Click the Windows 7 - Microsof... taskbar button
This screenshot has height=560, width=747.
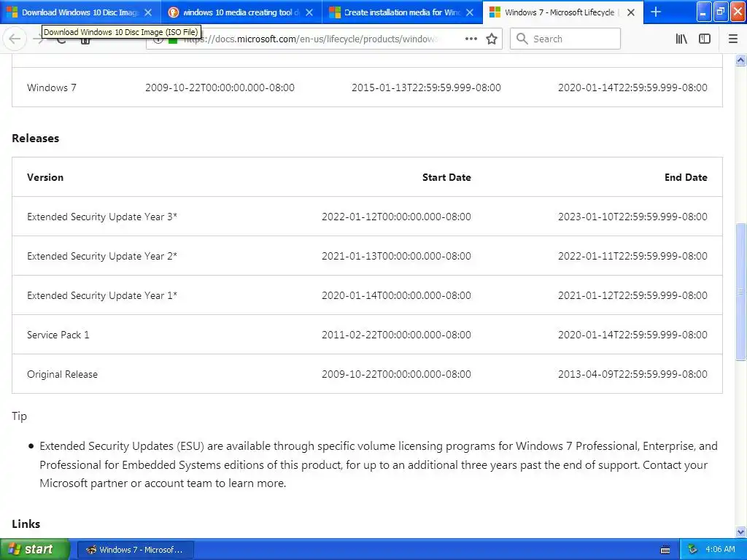pos(135,550)
